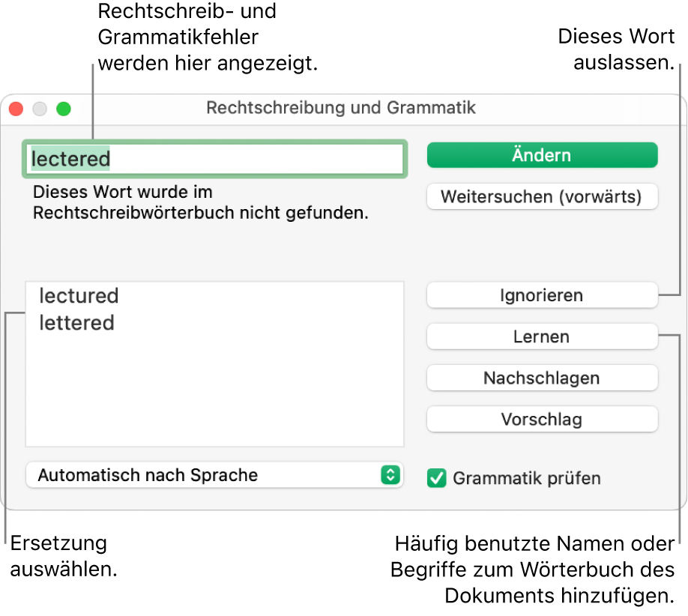
Task: Minimize the spelling window with the gray button
Action: [x=40, y=109]
